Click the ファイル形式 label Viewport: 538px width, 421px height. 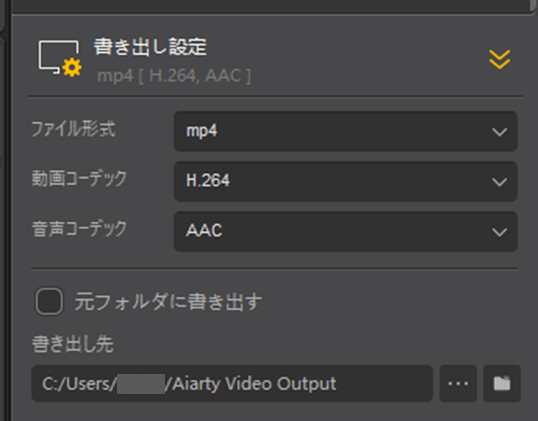point(73,129)
